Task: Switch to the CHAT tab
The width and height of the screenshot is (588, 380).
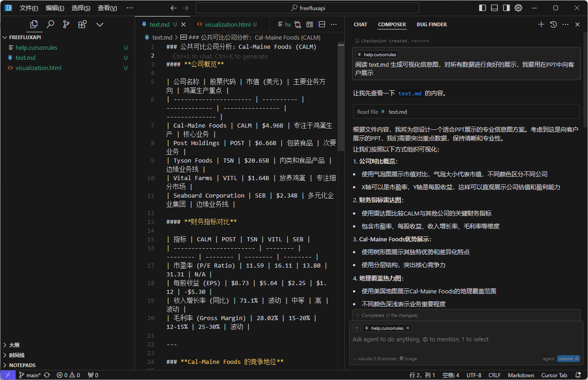Action: click(x=360, y=24)
